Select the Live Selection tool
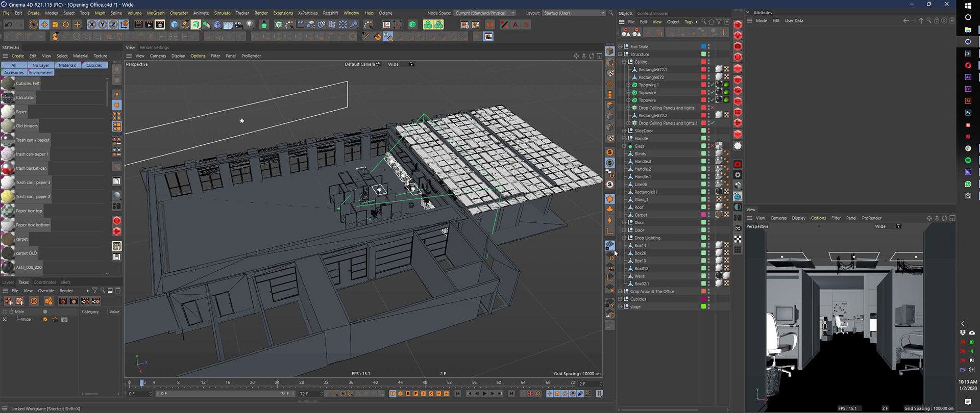Screen dimensions: 980x413 [33, 24]
